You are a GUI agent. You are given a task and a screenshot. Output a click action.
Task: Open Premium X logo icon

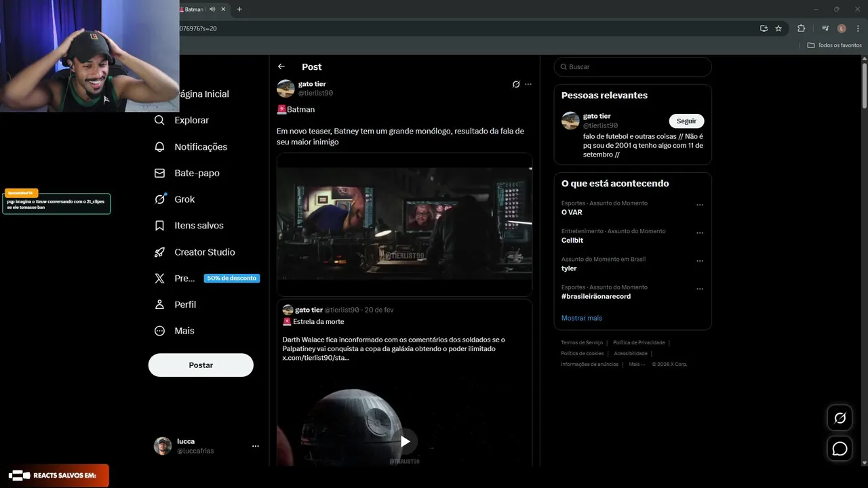(159, 279)
